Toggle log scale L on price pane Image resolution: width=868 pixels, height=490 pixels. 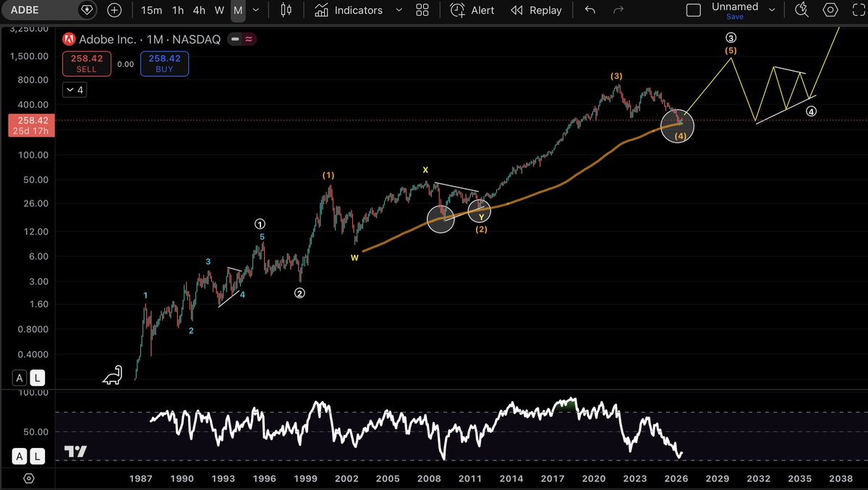[x=36, y=377]
